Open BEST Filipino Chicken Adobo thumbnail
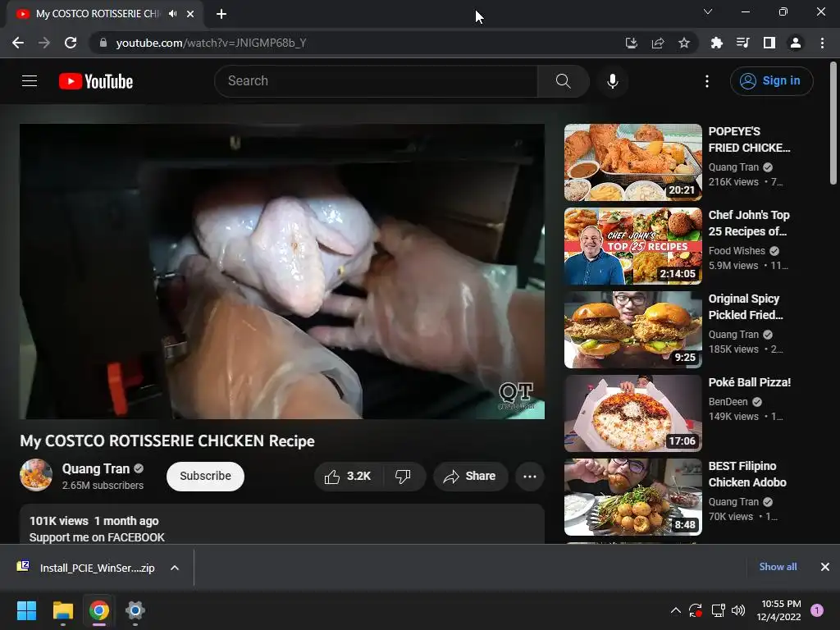 coord(633,496)
